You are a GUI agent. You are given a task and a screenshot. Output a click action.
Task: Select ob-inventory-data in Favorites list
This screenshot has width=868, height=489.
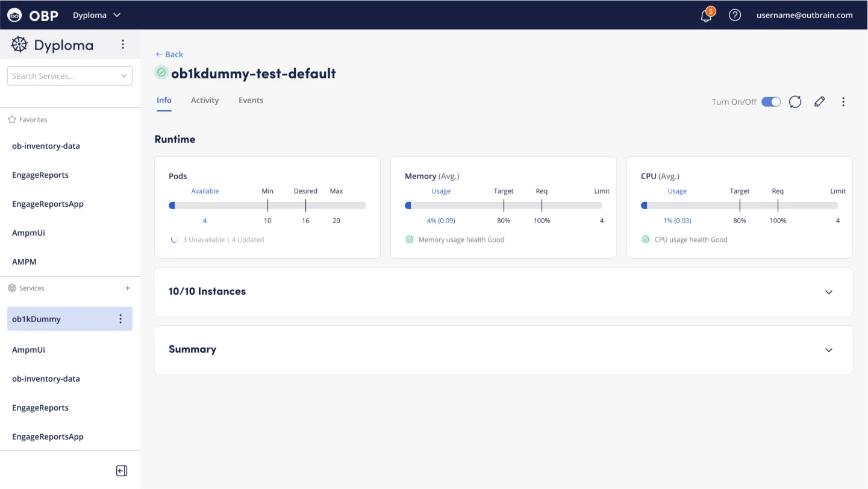pyautogui.click(x=46, y=146)
